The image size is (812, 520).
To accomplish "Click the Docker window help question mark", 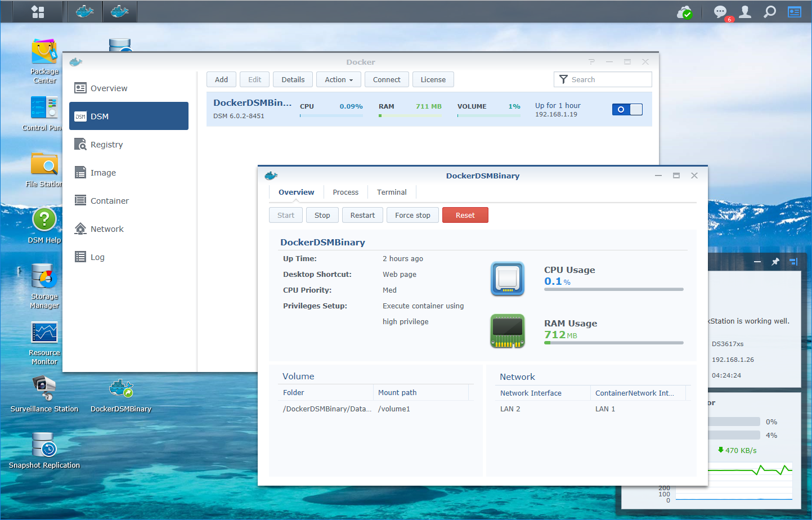I will coord(591,62).
